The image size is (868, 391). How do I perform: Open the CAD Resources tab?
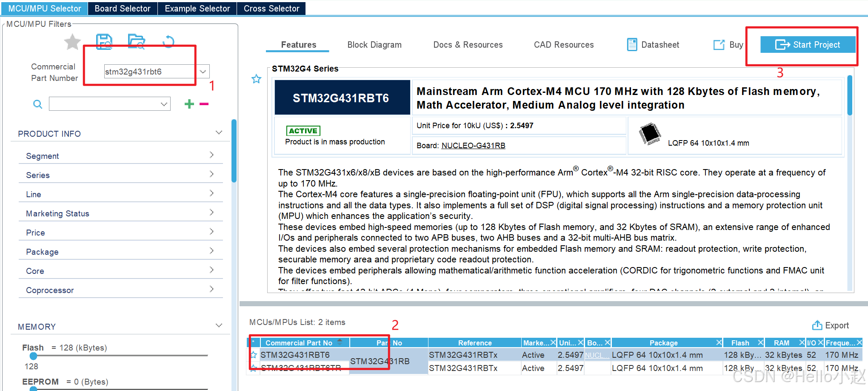(564, 45)
